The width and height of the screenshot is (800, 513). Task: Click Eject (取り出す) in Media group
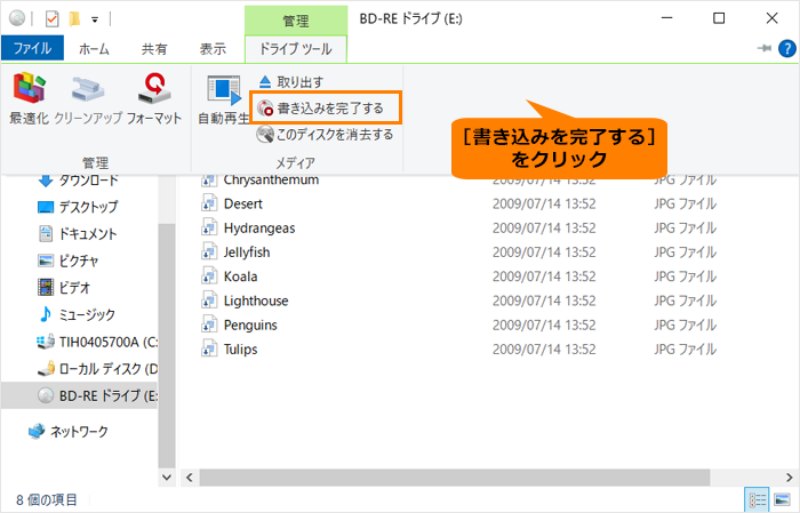[291, 82]
